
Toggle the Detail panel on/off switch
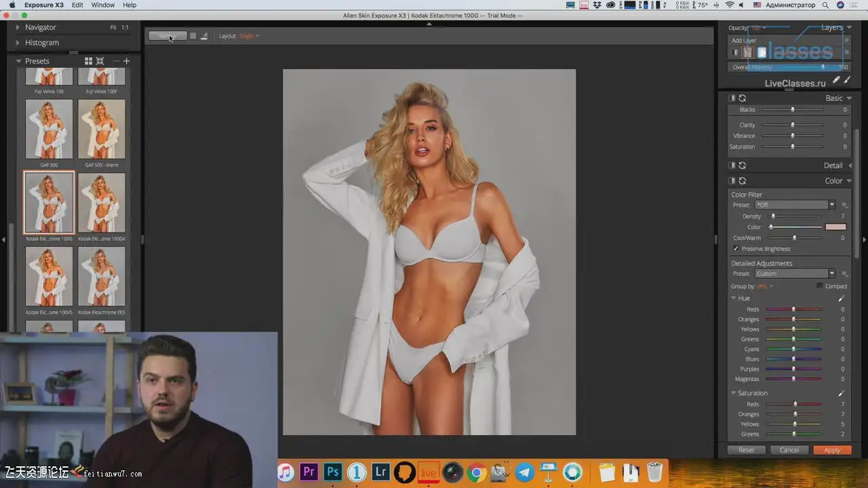point(732,165)
